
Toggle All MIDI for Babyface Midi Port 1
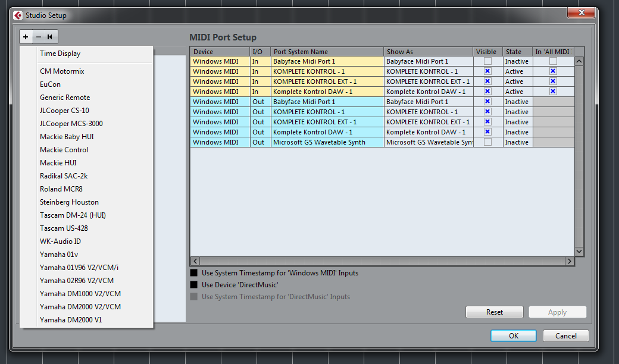(553, 61)
